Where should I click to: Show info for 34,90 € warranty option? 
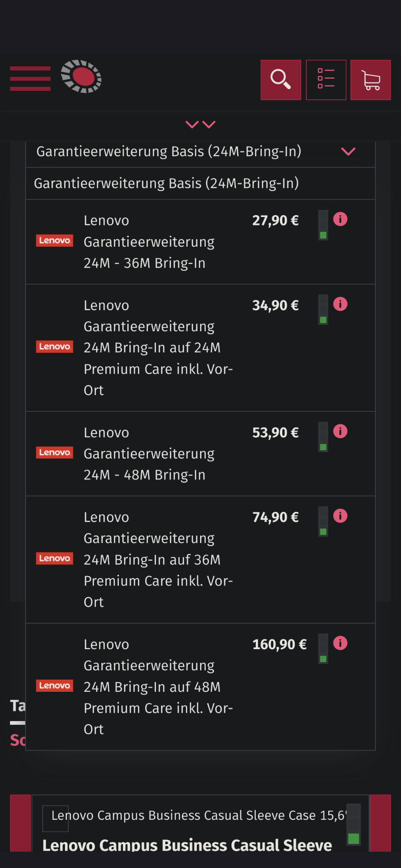[x=340, y=304]
